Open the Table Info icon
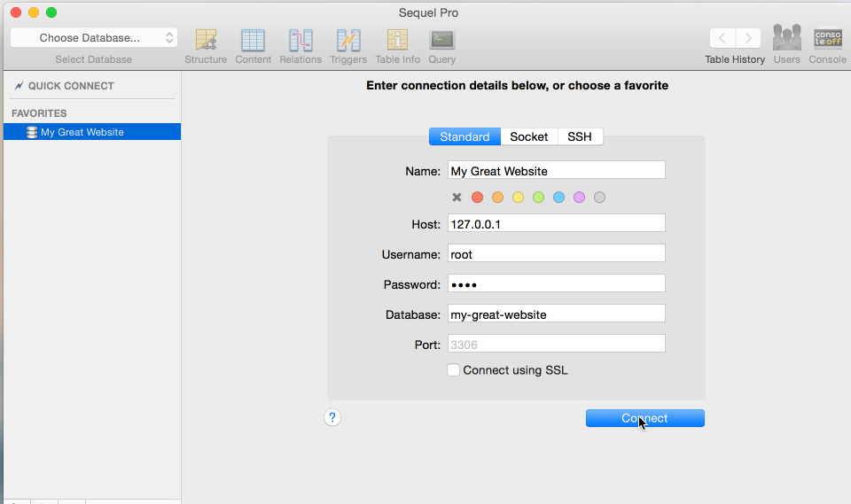Viewport: 851px width, 504px height. click(x=397, y=40)
